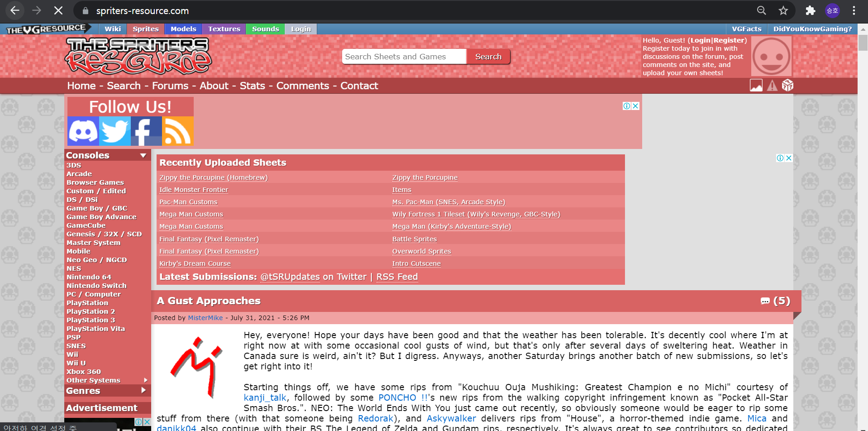Open the Facebook follow icon

click(x=146, y=131)
